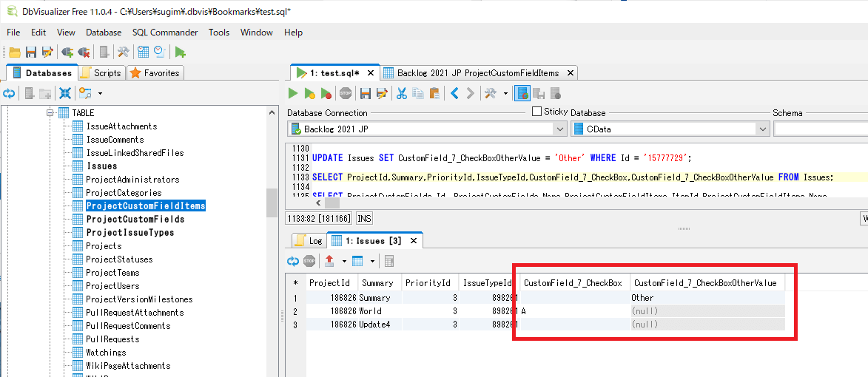Screen dimensions: 868x377
Task: Click the Paste clipboard icon in editor toolbar
Action: coord(434,93)
